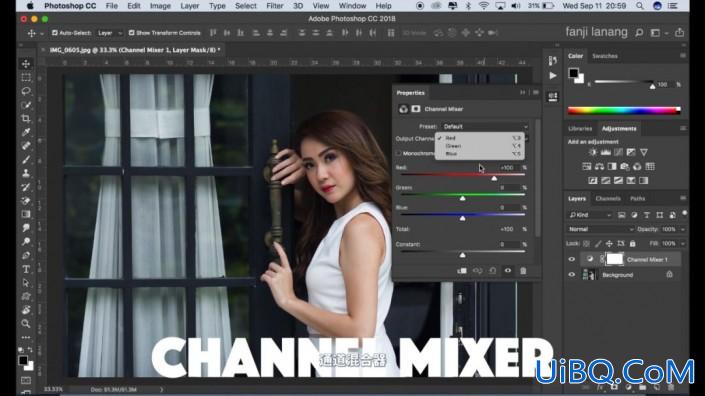Toggle Lock all layer button

tap(633, 244)
